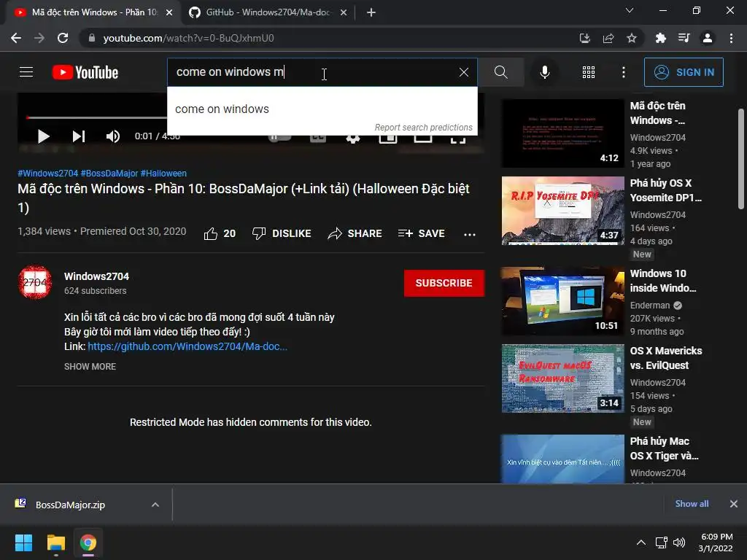Open more actions ellipsis under video
This screenshot has height=560, width=747.
coord(470,234)
